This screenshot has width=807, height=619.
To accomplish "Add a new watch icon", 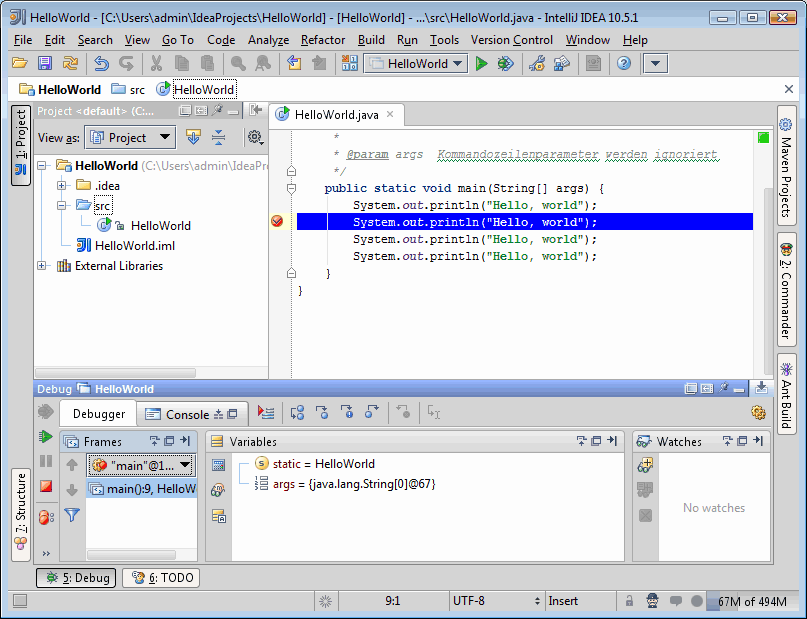I will 645,465.
